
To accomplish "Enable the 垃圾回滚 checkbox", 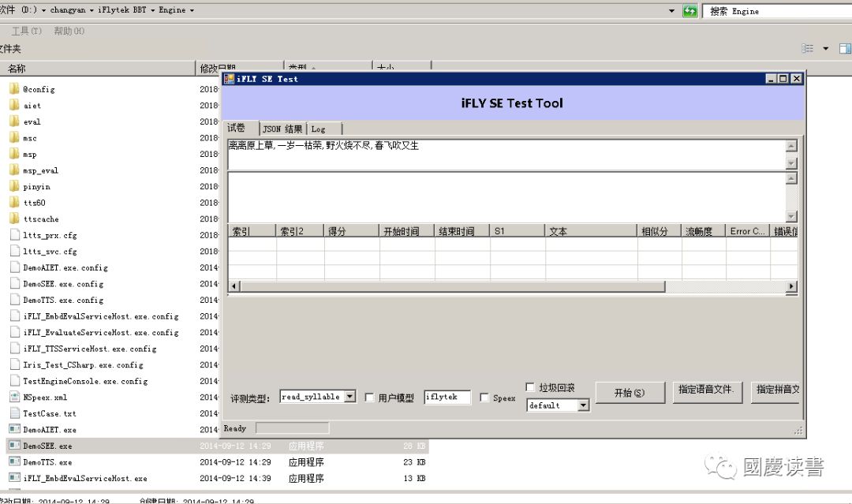I will pos(530,386).
